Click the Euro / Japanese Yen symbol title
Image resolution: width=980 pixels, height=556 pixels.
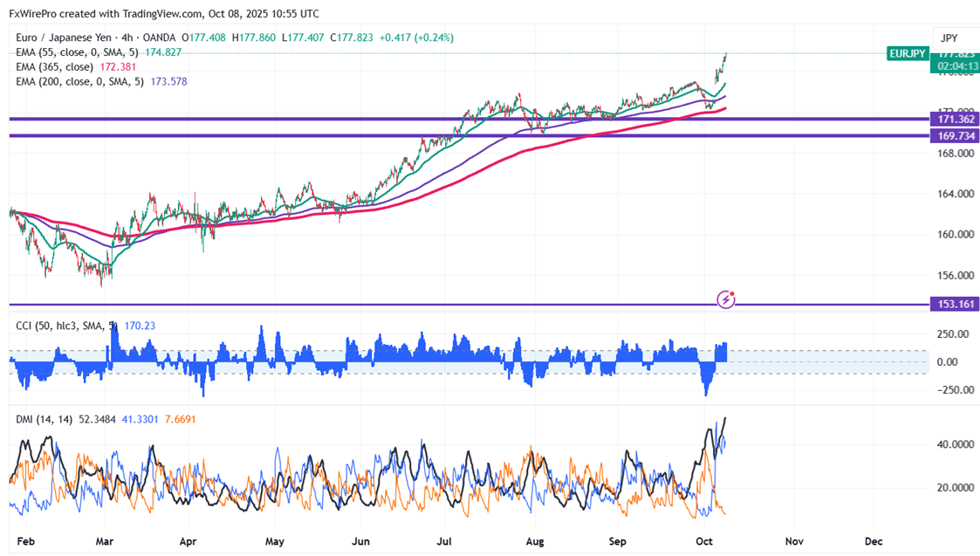[64, 38]
